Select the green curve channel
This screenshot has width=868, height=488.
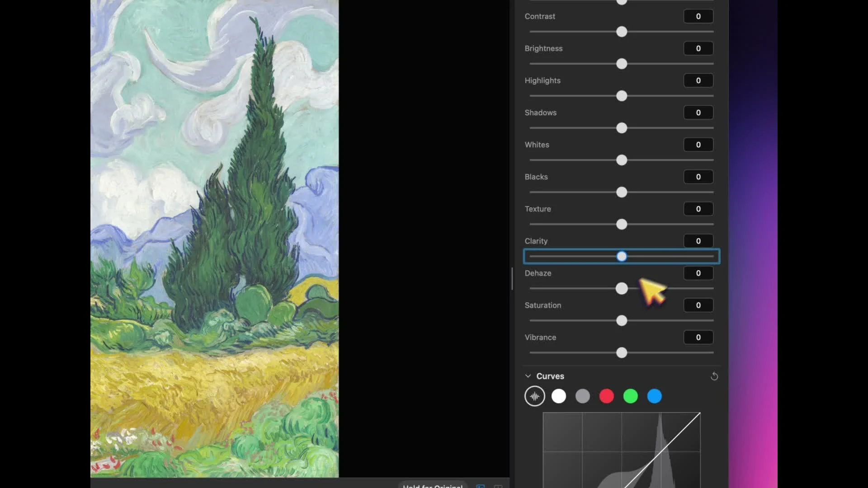[631, 396]
